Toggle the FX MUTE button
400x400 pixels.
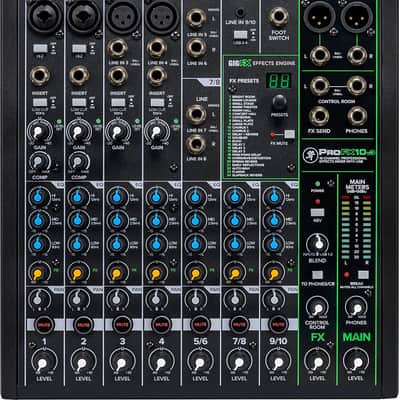[x=289, y=134]
